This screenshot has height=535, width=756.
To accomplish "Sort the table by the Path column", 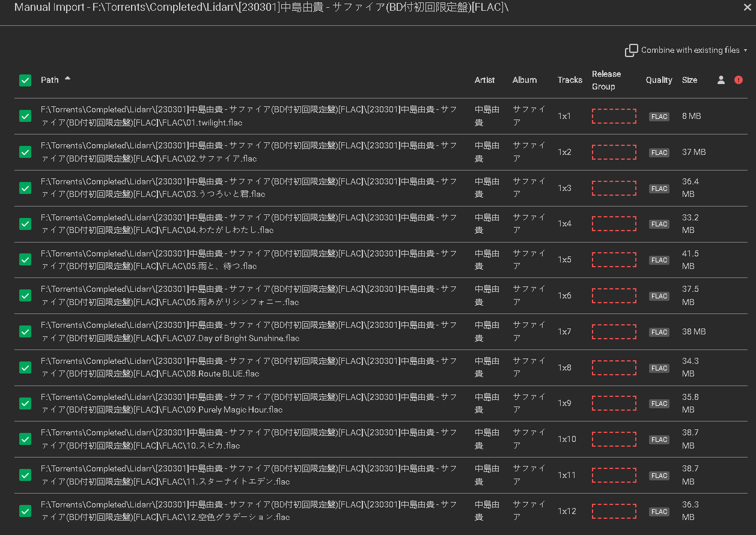I will (x=51, y=79).
